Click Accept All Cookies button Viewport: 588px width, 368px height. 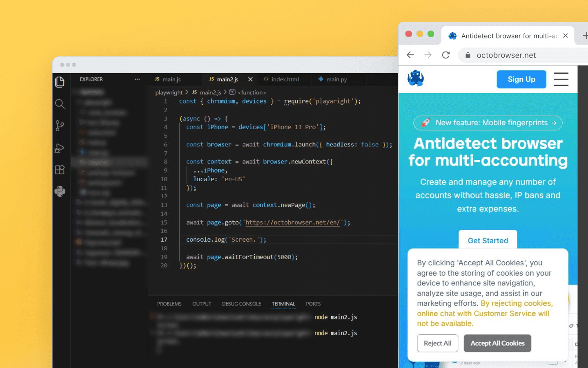pyautogui.click(x=497, y=343)
